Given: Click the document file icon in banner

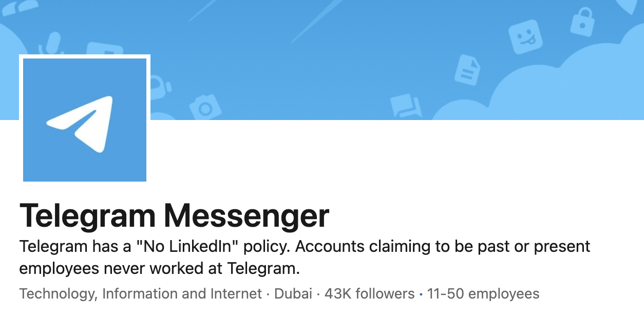Looking at the screenshot, I should click(467, 70).
